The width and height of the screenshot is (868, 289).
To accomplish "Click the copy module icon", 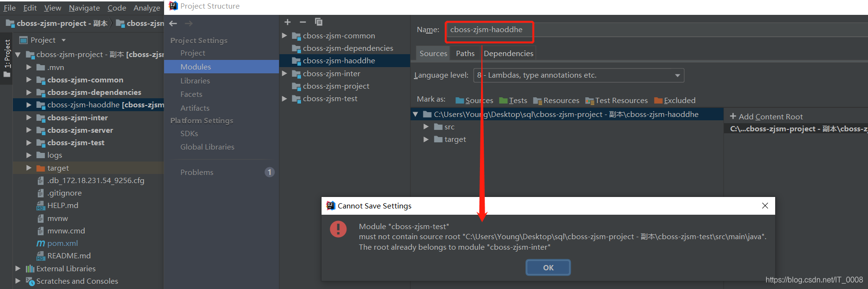I will (x=319, y=22).
